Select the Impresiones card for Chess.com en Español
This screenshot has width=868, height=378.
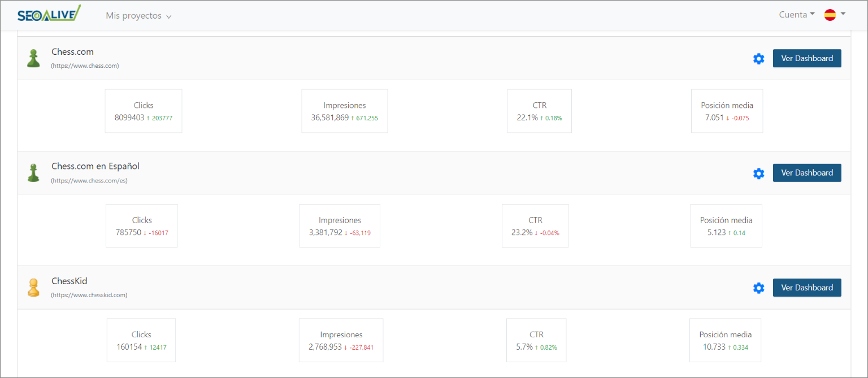coord(339,225)
